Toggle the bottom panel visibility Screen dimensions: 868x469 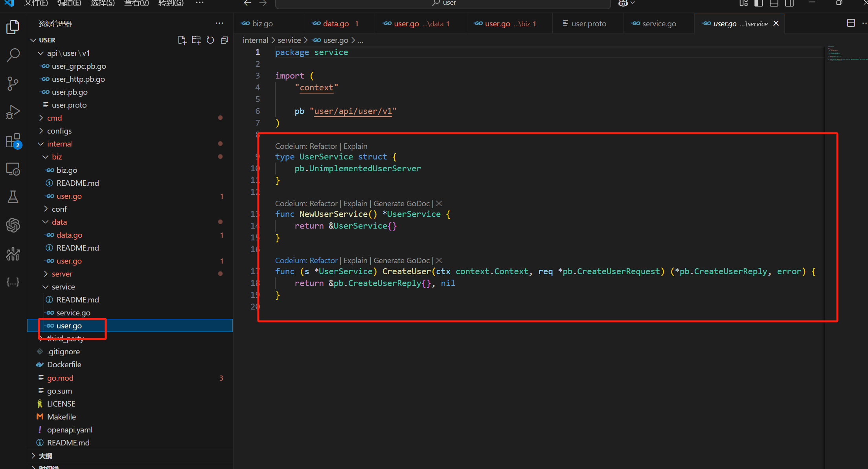pyautogui.click(x=774, y=3)
